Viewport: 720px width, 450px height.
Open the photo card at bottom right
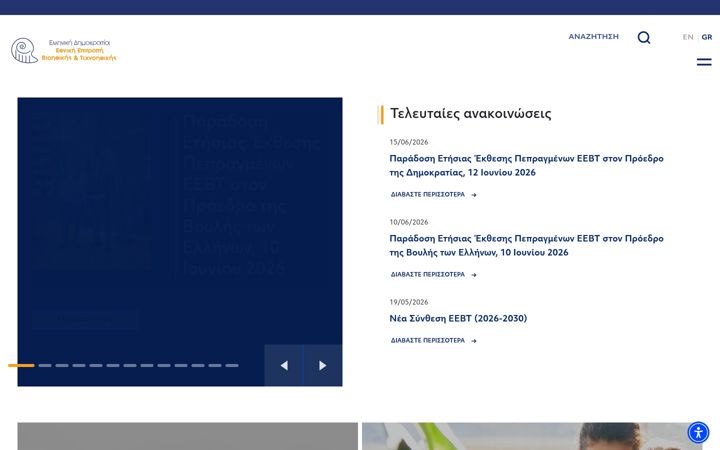click(532, 436)
